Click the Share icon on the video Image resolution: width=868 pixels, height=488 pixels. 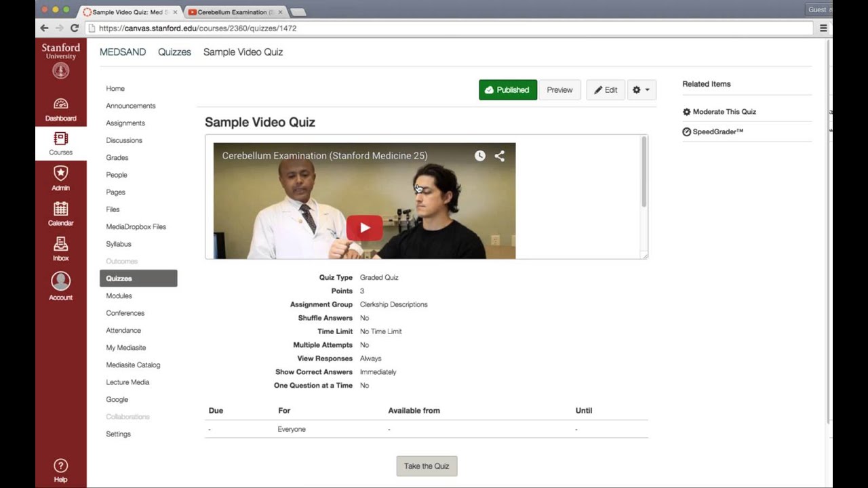click(500, 156)
